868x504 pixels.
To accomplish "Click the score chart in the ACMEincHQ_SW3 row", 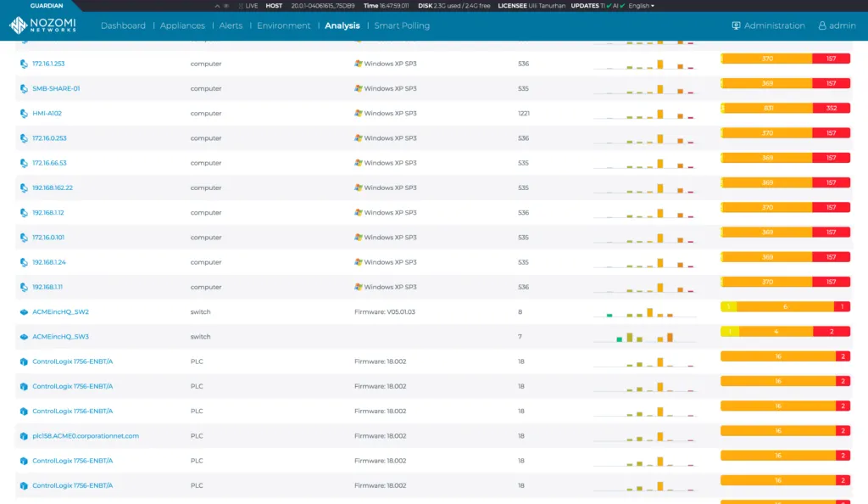I will 644,337.
